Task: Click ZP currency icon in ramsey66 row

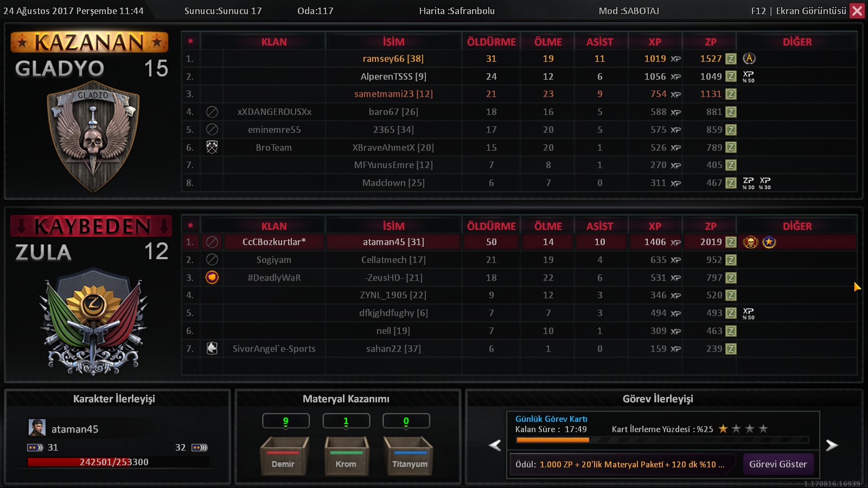Action: pyautogui.click(x=731, y=59)
